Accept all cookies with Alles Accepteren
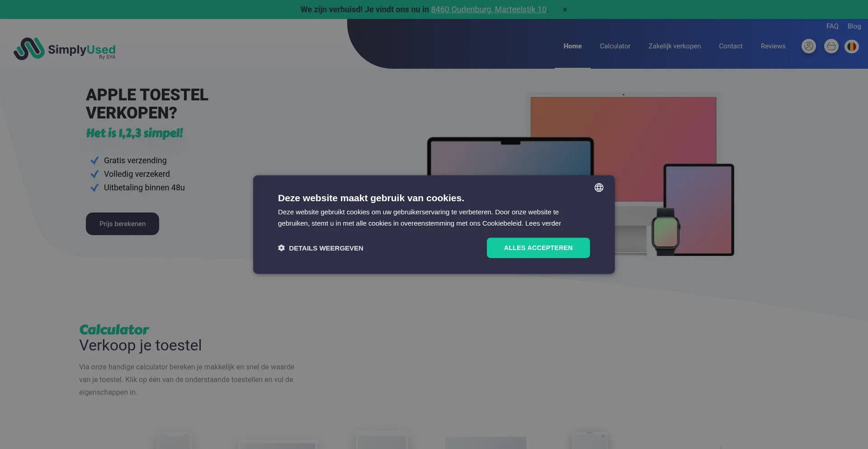The image size is (868, 449). 538,248
